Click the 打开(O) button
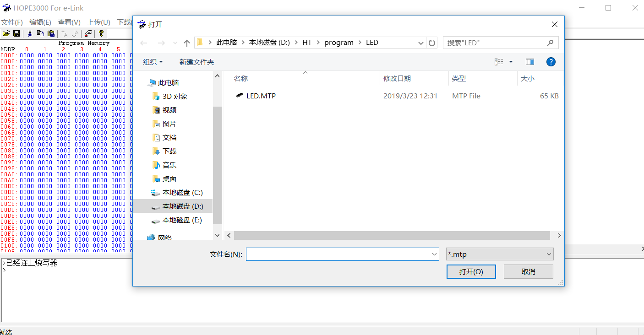 (471, 271)
